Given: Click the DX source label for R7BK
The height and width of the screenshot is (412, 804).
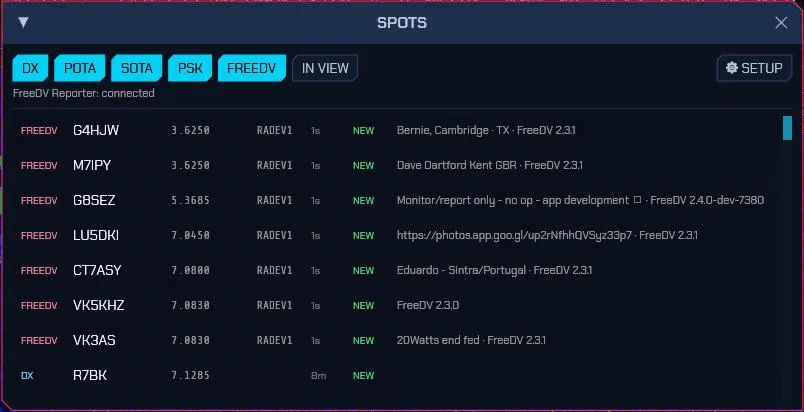Looking at the screenshot, I should (27, 376).
